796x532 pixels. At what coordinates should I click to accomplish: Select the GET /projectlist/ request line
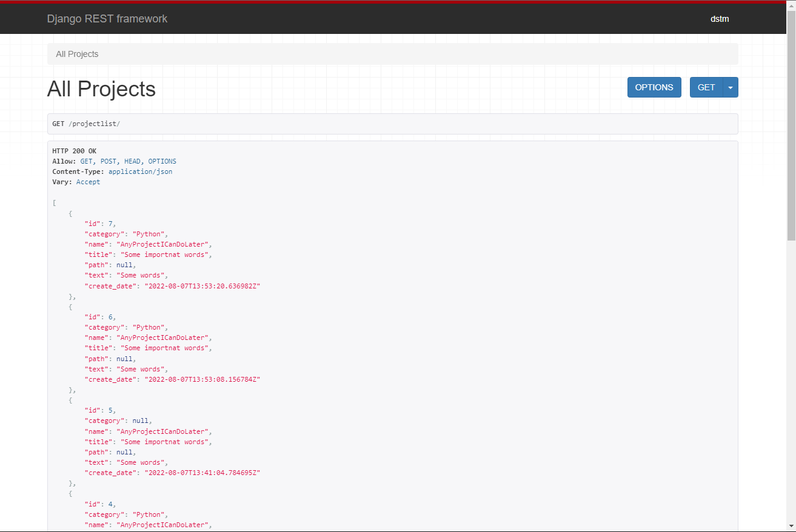[x=86, y=124]
